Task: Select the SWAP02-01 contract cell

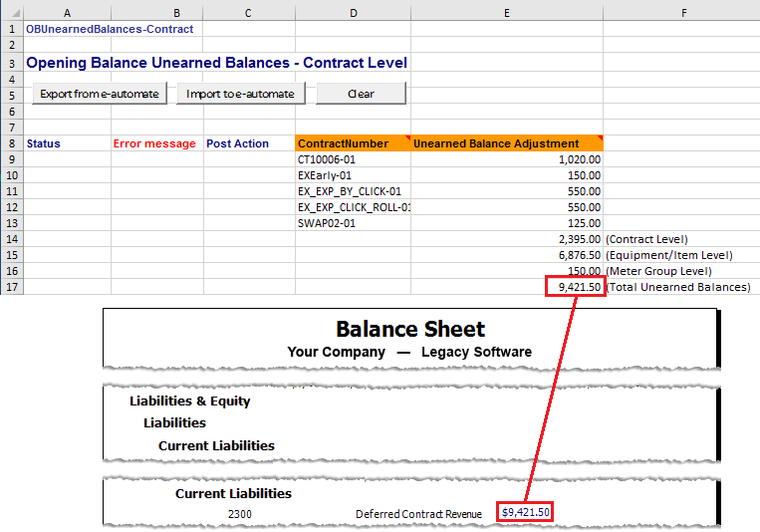Action: point(353,223)
